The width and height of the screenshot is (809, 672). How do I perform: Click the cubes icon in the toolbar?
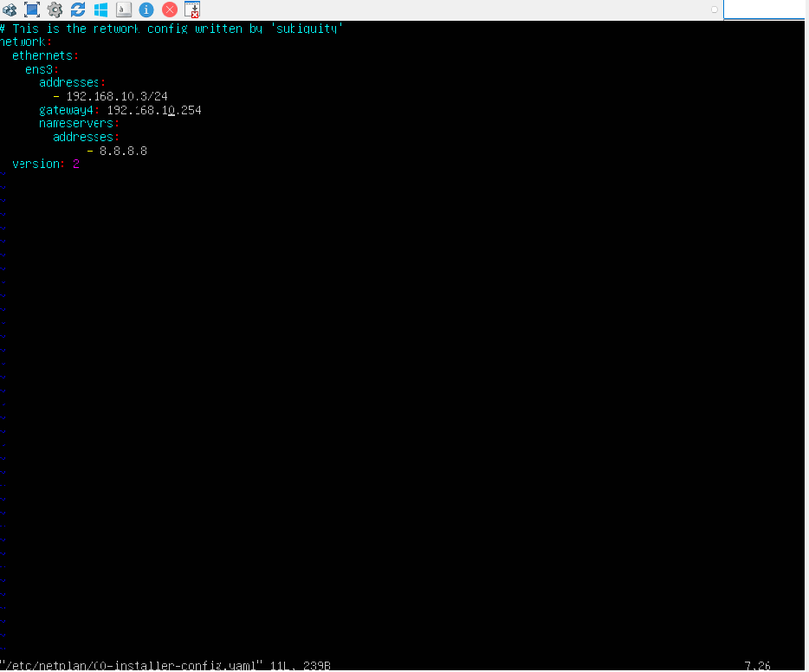pos(10,10)
